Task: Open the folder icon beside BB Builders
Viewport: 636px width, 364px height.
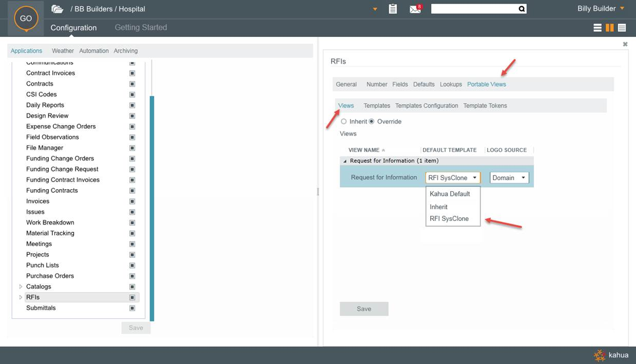Action: [x=57, y=9]
